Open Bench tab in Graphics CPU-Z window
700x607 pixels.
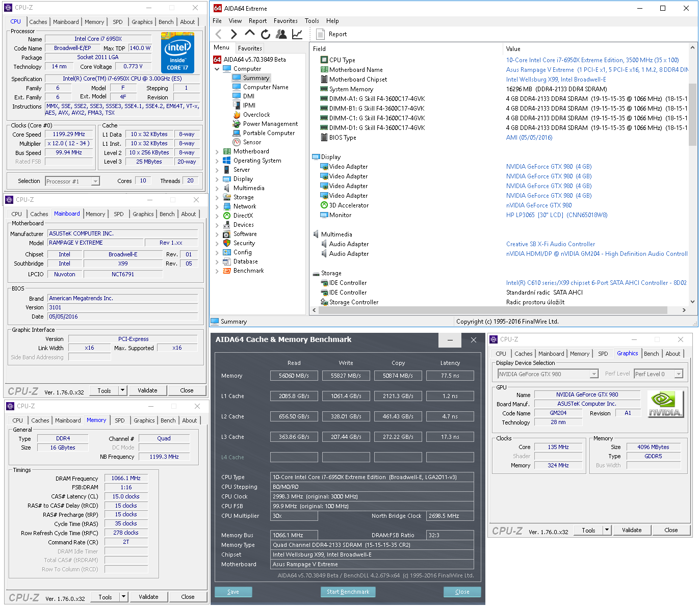pyautogui.click(x=651, y=354)
